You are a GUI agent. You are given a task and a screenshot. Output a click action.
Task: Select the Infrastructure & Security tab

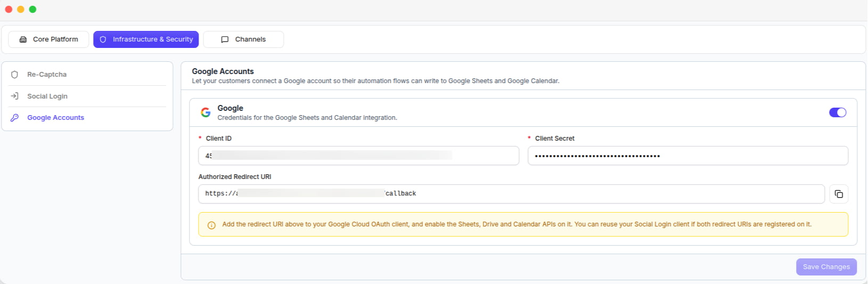pyautogui.click(x=146, y=39)
